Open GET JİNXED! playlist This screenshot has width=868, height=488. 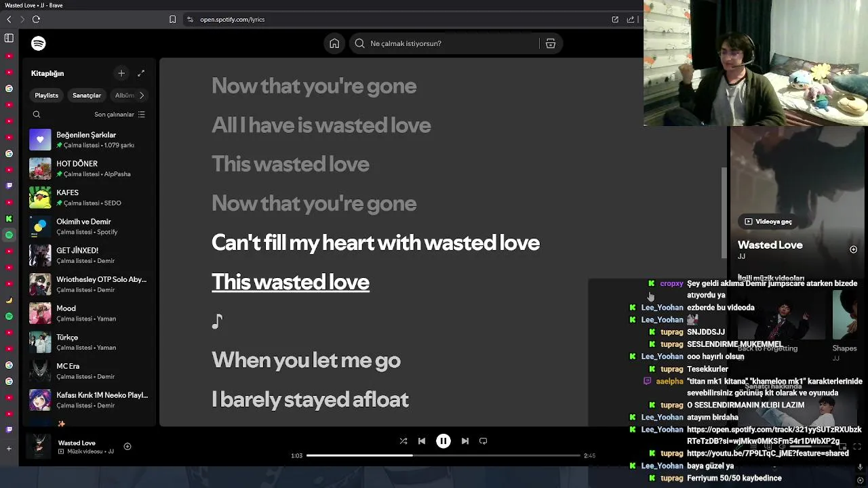click(x=88, y=256)
